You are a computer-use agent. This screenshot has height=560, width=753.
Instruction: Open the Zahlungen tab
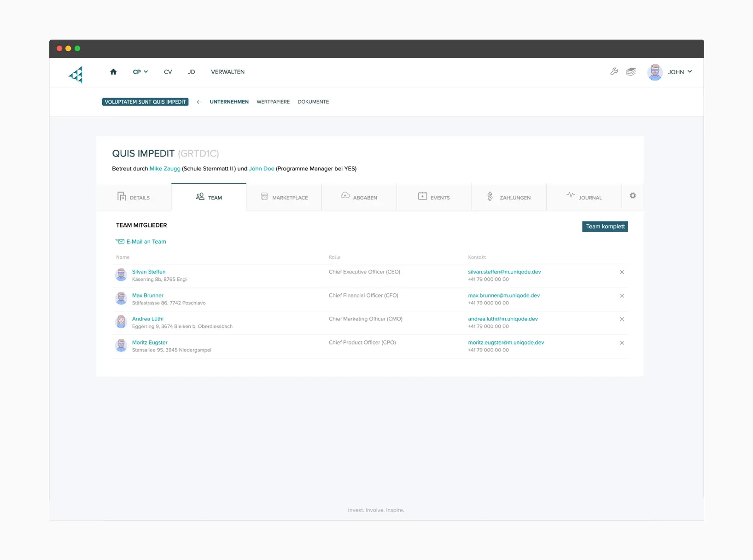click(509, 197)
